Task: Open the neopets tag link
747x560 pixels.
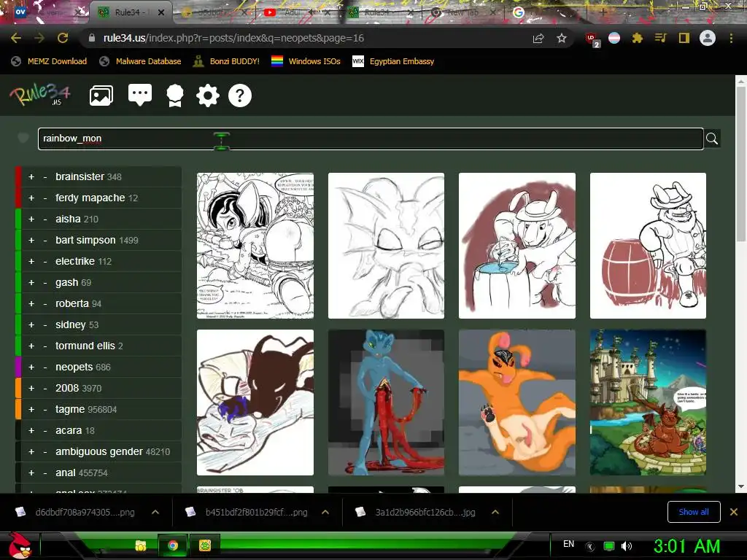Action: (x=74, y=367)
